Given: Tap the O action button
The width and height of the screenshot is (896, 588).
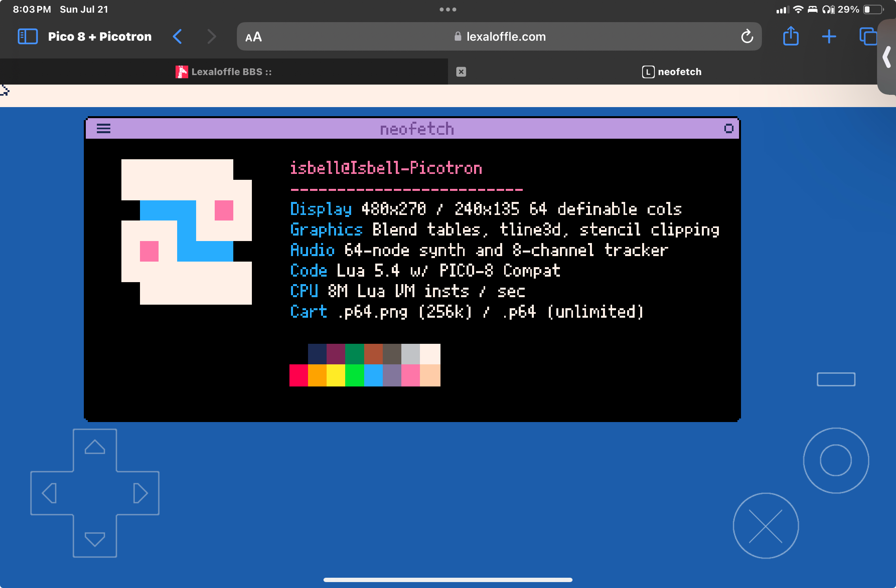Looking at the screenshot, I should [836, 460].
